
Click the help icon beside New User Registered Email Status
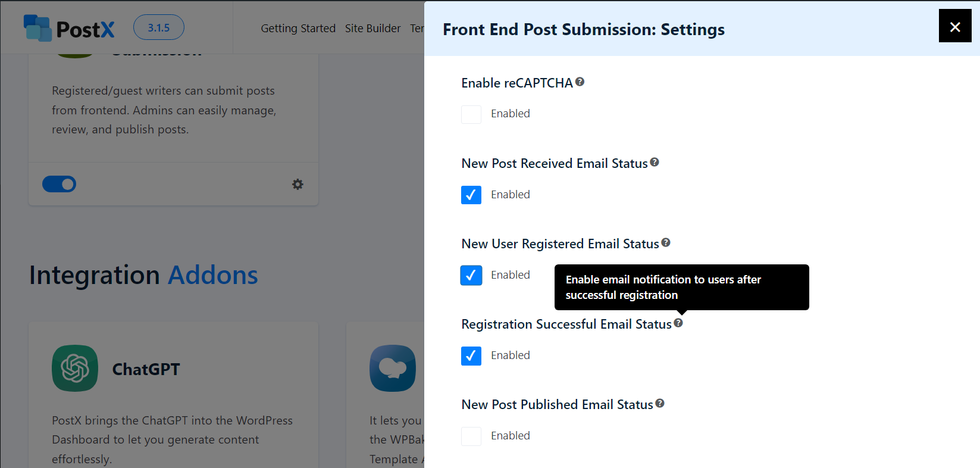(666, 242)
